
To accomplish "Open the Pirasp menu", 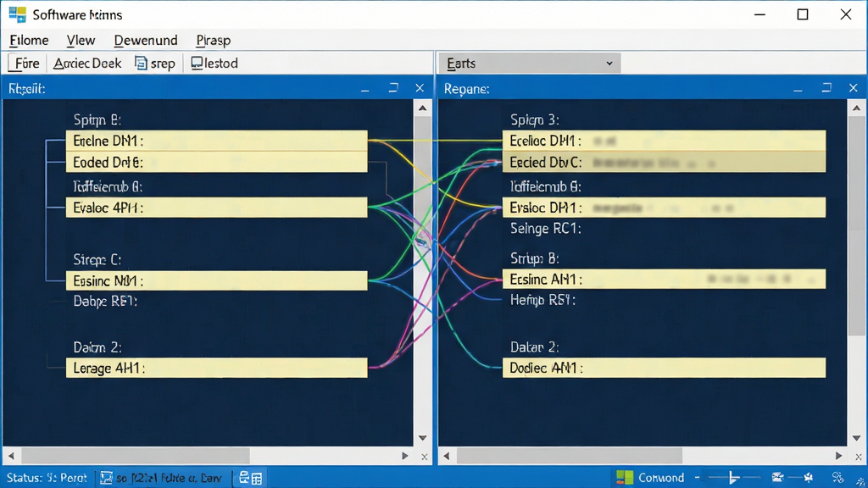I will coord(213,41).
